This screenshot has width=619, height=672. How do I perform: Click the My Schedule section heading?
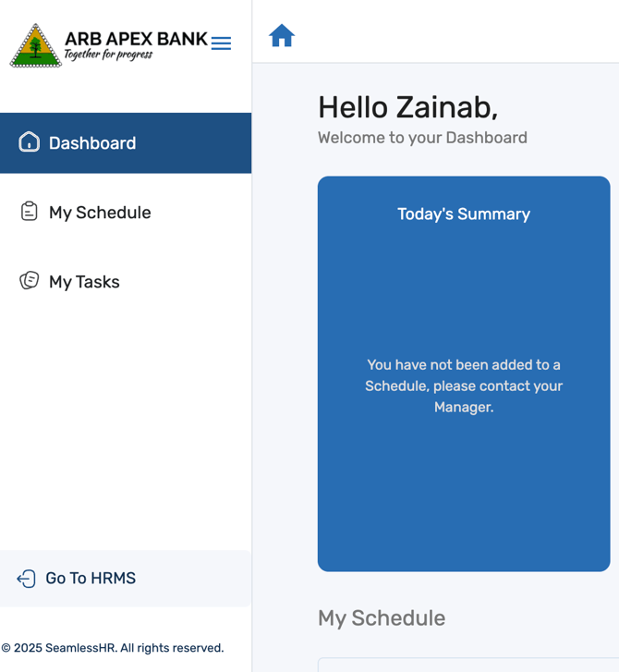[382, 618]
